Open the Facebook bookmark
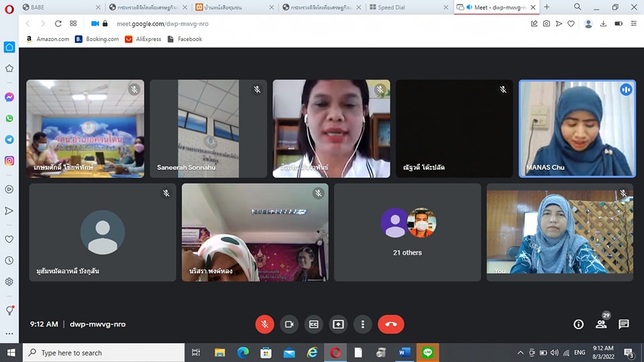The width and height of the screenshot is (644, 362). (x=184, y=39)
